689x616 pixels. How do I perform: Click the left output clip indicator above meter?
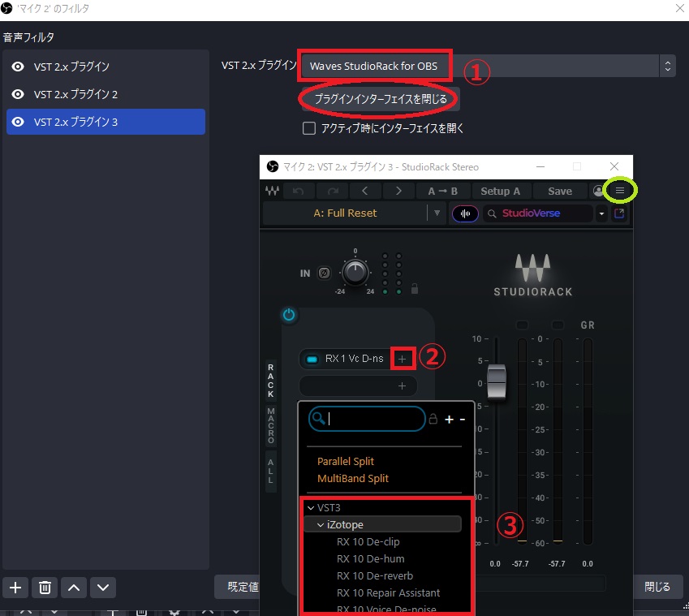click(522, 325)
